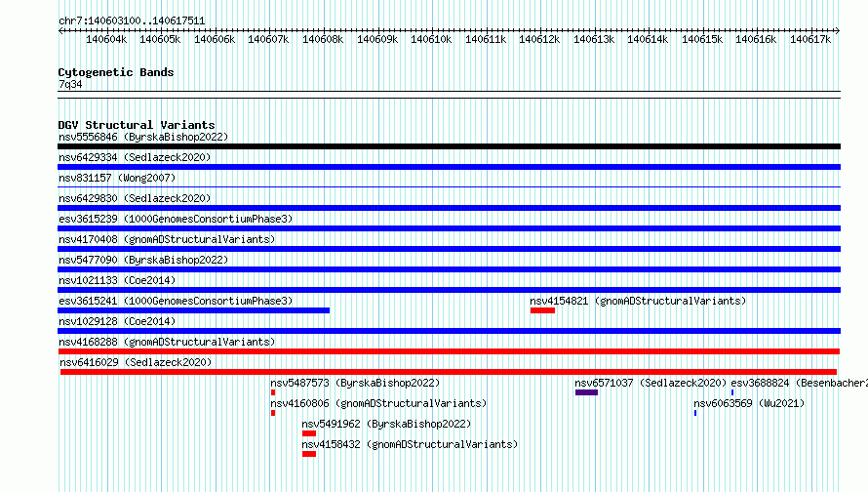Open nsv6429334 (Sedlazeck2020) variant label

click(135, 157)
